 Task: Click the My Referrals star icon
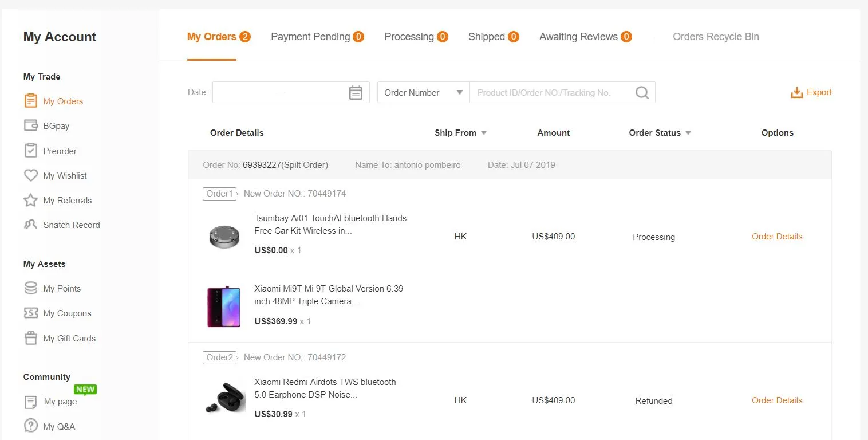tap(31, 200)
